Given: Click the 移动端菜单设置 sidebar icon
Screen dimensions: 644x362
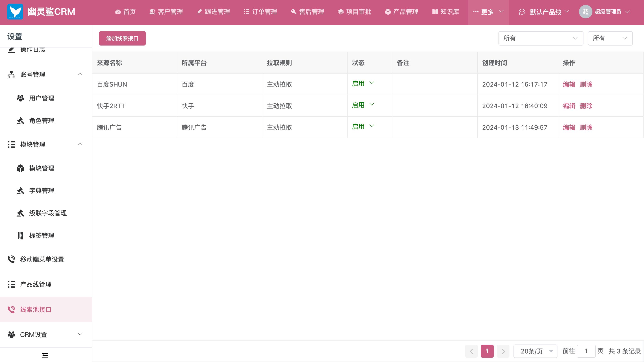Looking at the screenshot, I should 12,259.
